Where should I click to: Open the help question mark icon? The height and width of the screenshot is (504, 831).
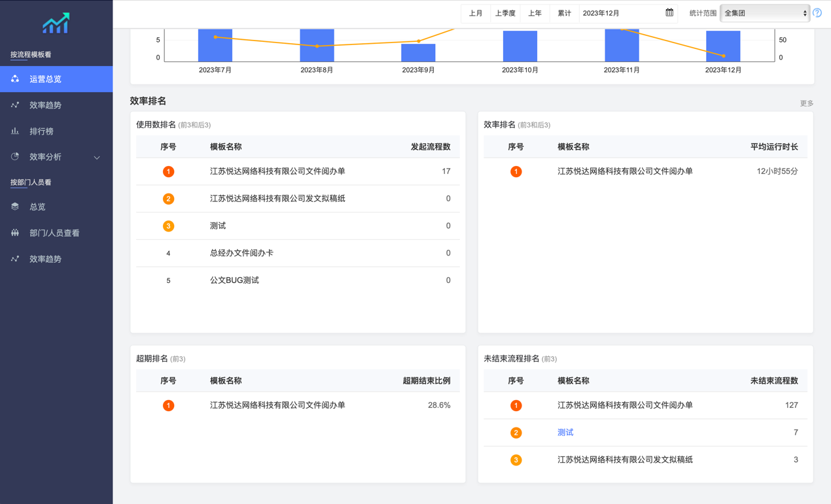point(817,12)
